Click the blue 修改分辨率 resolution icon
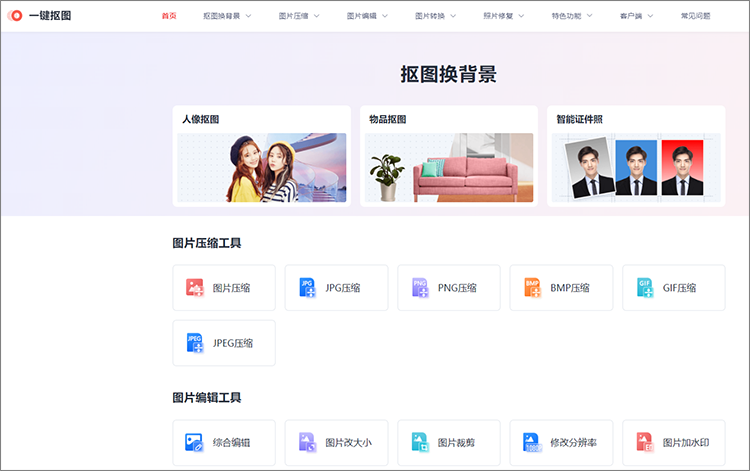Screen dimensions: 750x471 532,442
